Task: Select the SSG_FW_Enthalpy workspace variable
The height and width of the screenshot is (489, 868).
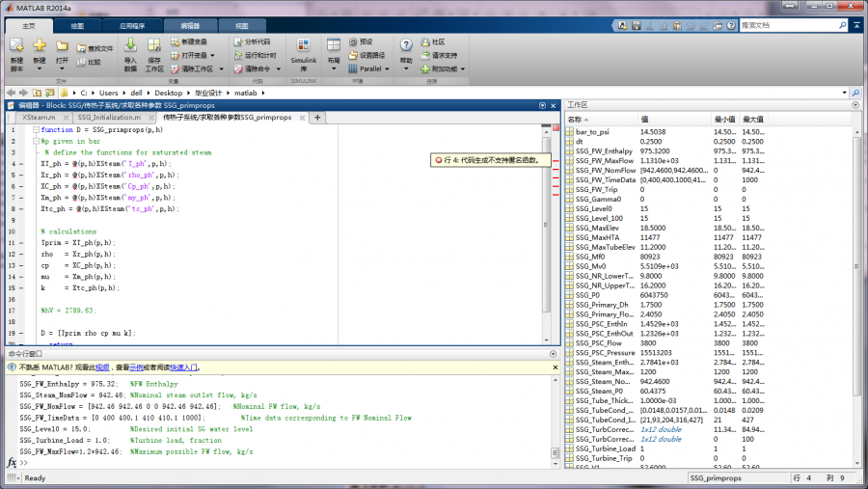Action: click(604, 151)
